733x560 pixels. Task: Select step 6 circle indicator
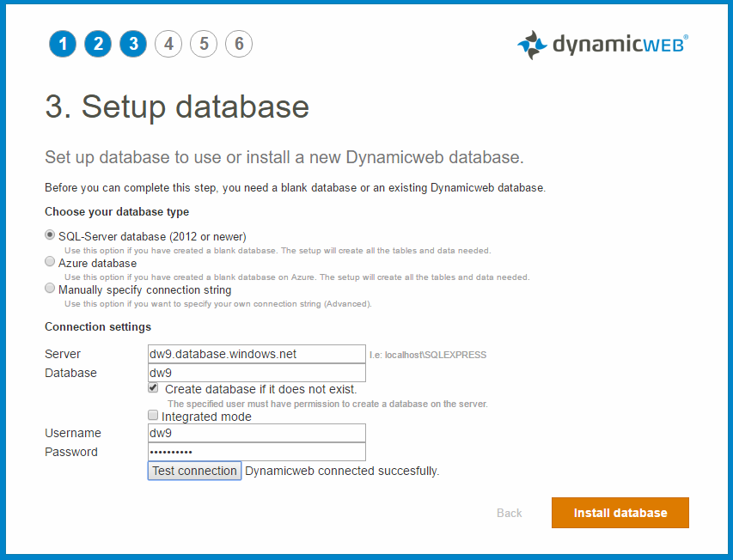click(x=239, y=44)
